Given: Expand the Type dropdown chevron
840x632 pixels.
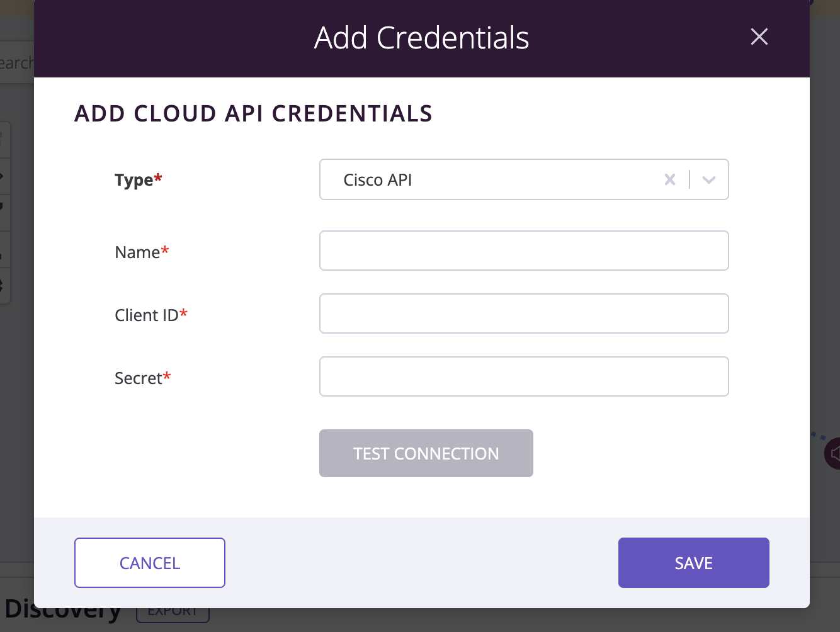Looking at the screenshot, I should 709,179.
